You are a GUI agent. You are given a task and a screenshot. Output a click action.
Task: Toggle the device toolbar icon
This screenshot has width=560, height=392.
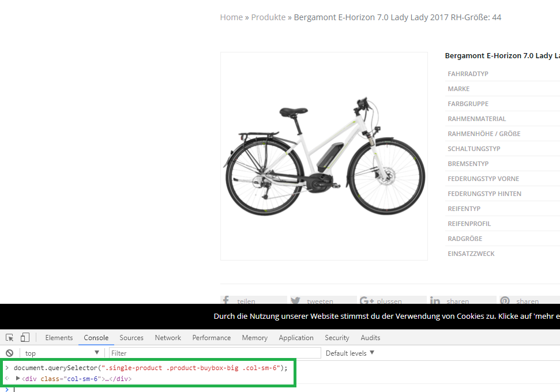pos(25,337)
